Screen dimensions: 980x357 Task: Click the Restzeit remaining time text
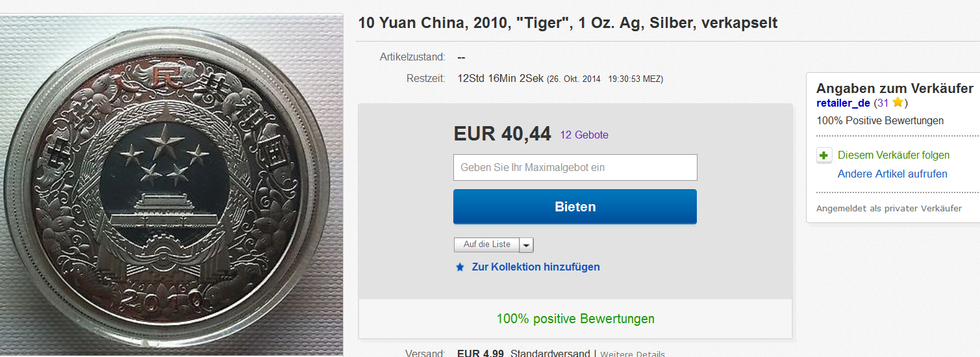click(x=560, y=79)
